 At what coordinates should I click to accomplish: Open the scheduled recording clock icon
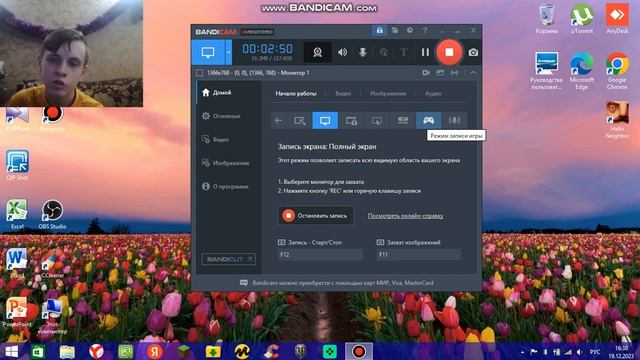point(409,31)
